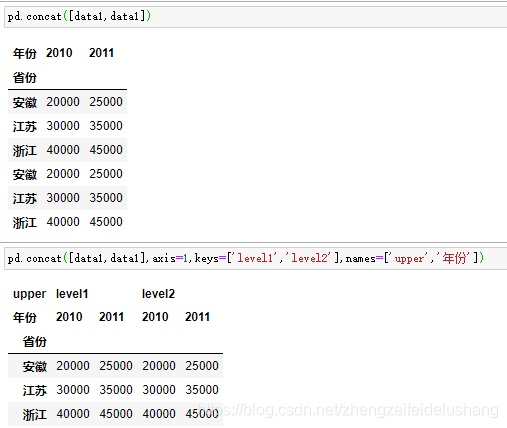
Task: Click the first 浙江 row label in top table
Action: [25, 150]
